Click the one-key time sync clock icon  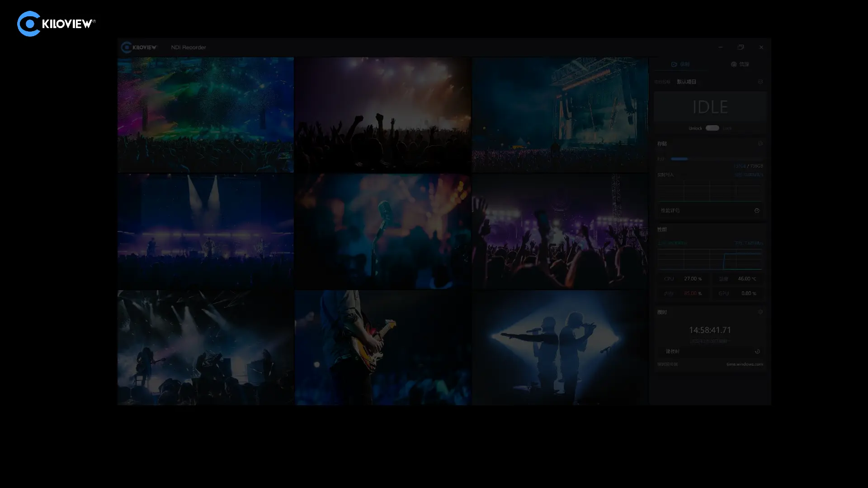(757, 352)
